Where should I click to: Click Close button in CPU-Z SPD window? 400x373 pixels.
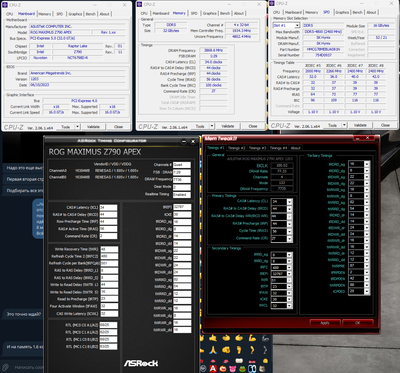[x=385, y=125]
